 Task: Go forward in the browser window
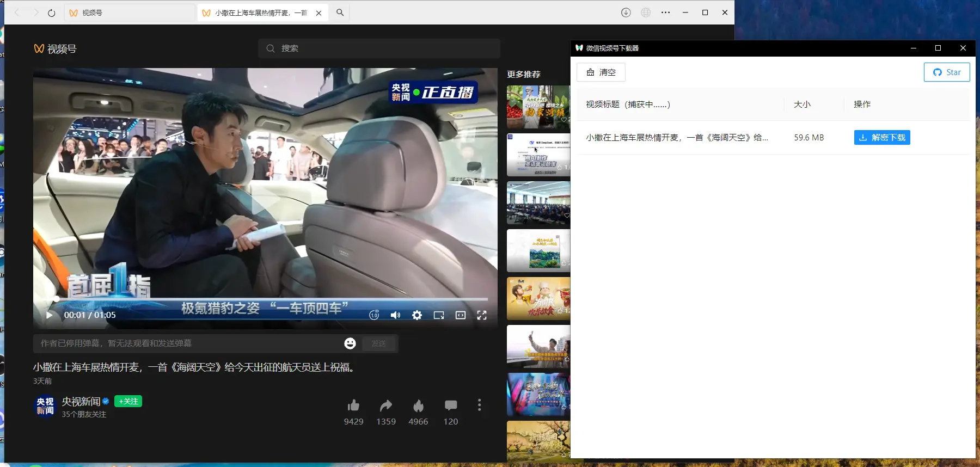(35, 13)
